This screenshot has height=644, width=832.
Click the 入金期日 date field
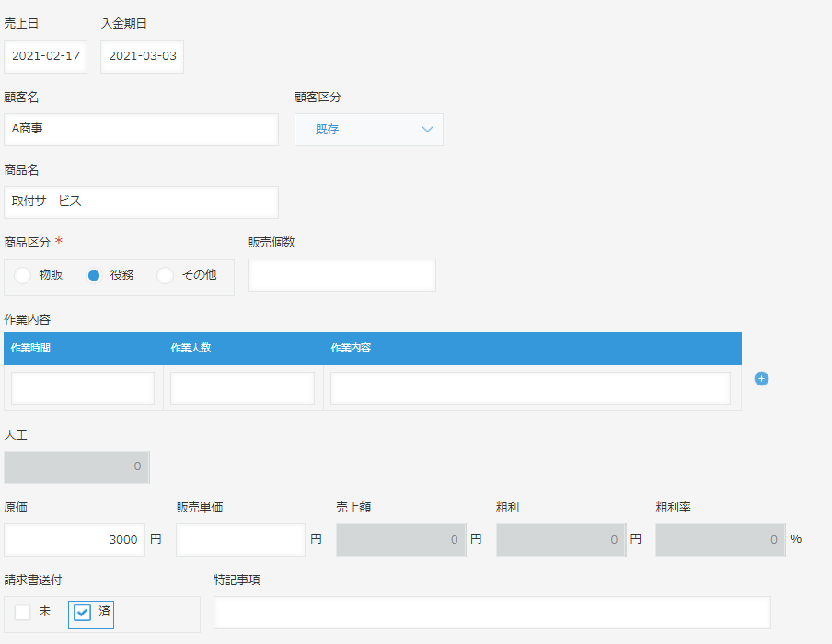pyautogui.click(x=142, y=56)
